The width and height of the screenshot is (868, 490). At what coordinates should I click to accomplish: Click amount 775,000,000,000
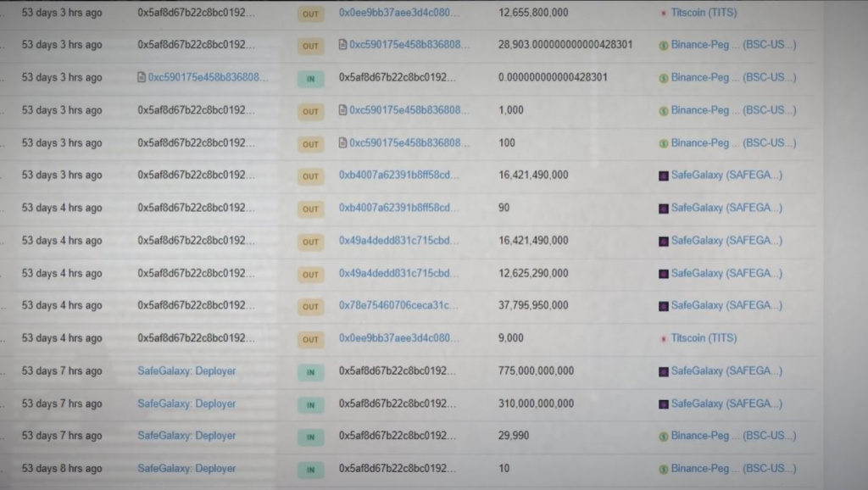(536, 371)
